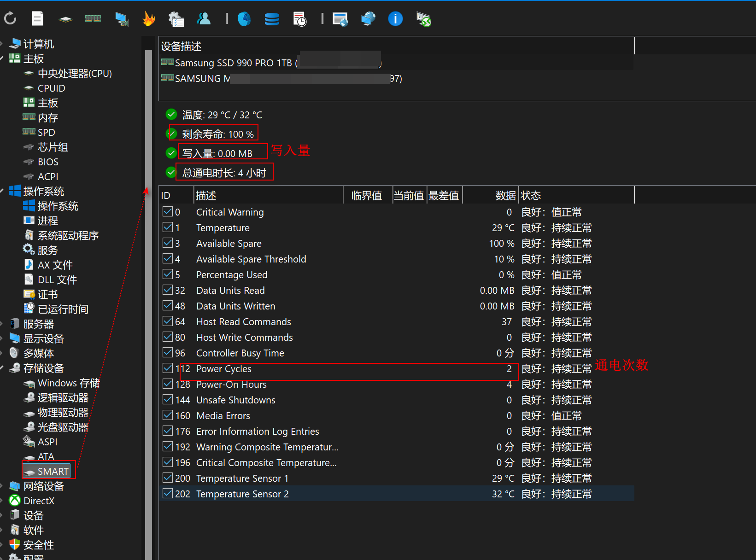The image size is (756, 560).
Task: Click the blue info icon
Action: tap(395, 19)
